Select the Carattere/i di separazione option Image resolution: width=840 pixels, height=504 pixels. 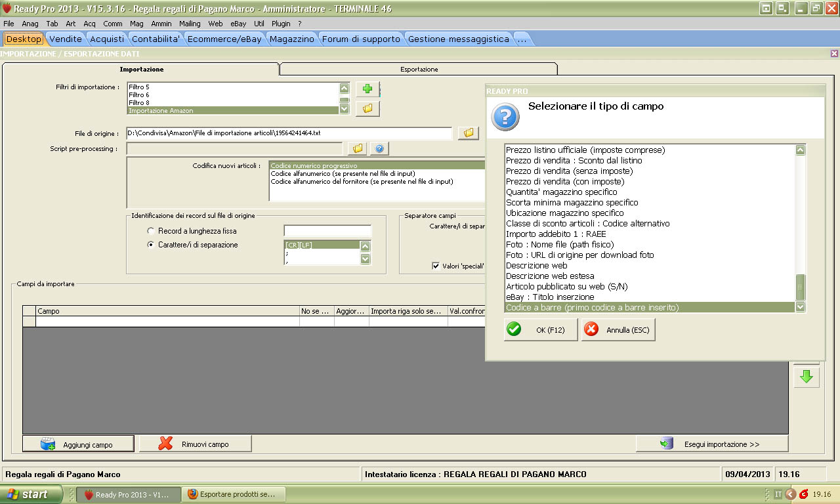[152, 245]
